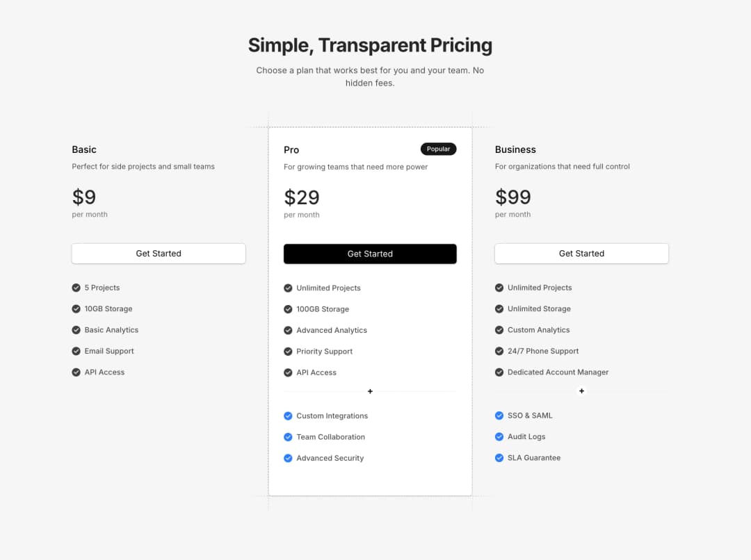Click the checkmark icon beside 5 Projects
Viewport: 751px width, 560px height.
click(x=76, y=287)
